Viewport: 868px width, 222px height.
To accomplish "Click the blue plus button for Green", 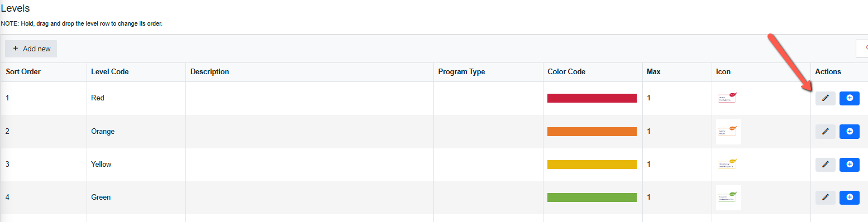I will click(x=850, y=197).
